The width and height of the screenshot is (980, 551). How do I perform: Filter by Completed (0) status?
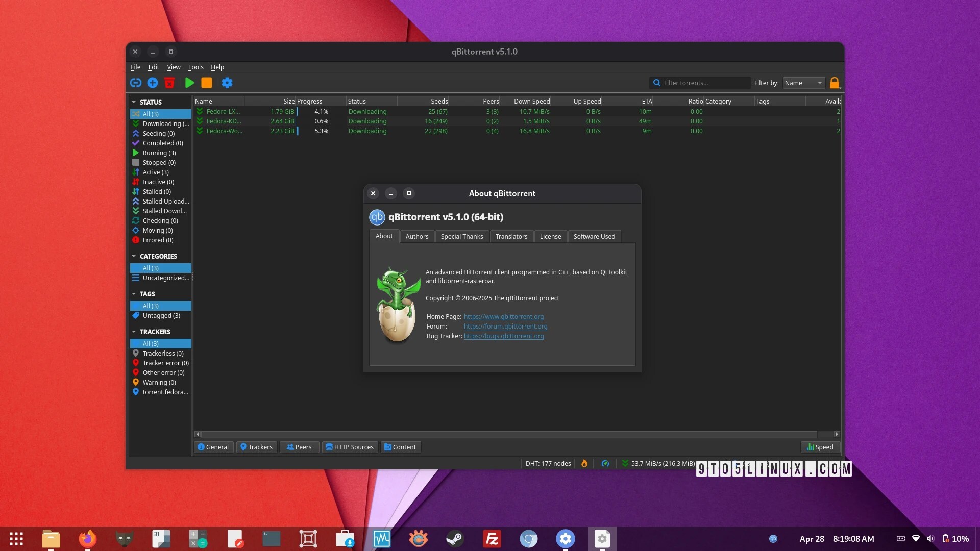tap(161, 143)
